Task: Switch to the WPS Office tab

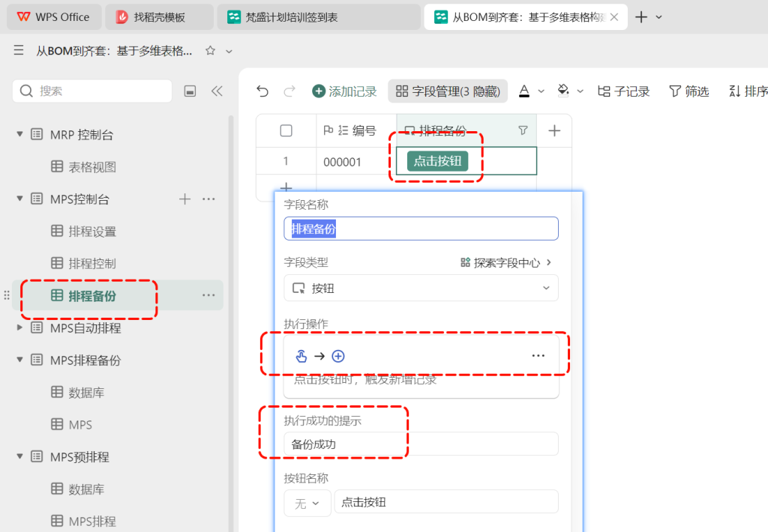Action: (54, 17)
